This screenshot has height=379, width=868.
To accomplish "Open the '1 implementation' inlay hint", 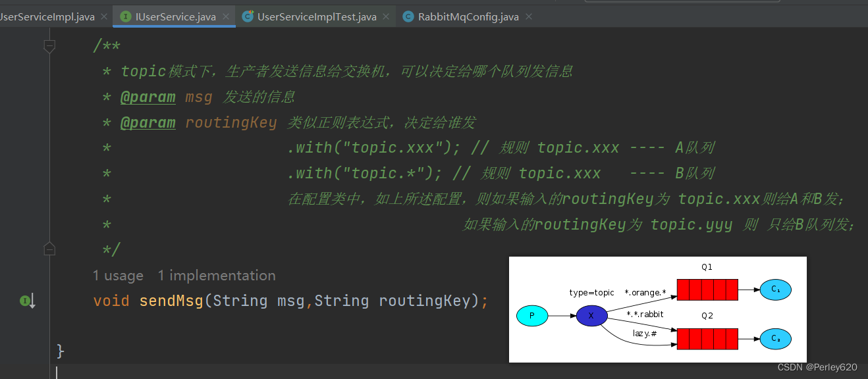I will coord(217,276).
